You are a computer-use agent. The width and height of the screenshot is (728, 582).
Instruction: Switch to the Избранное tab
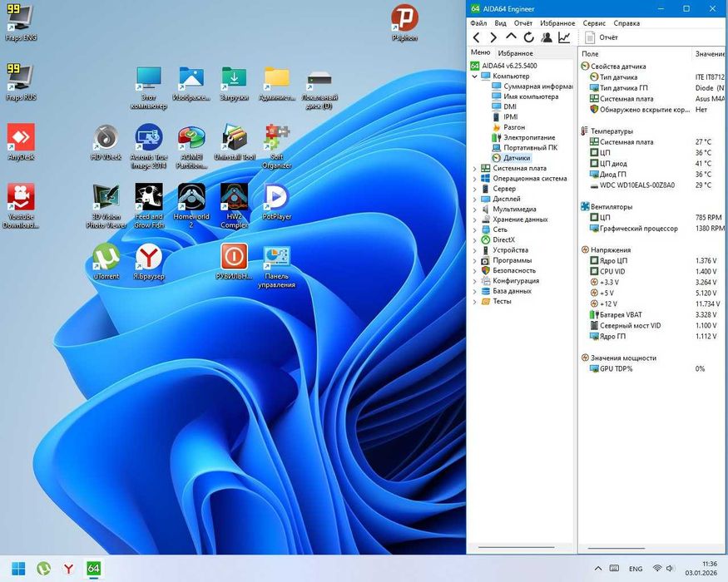point(515,53)
